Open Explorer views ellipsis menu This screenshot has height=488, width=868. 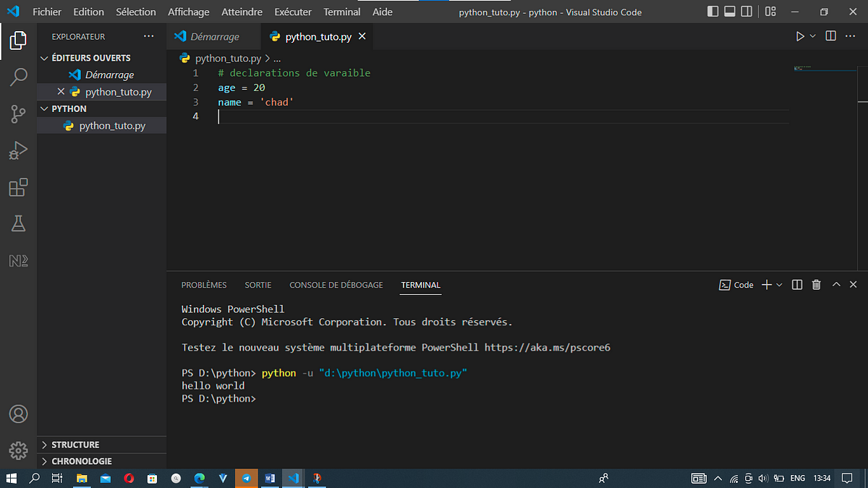[149, 36]
